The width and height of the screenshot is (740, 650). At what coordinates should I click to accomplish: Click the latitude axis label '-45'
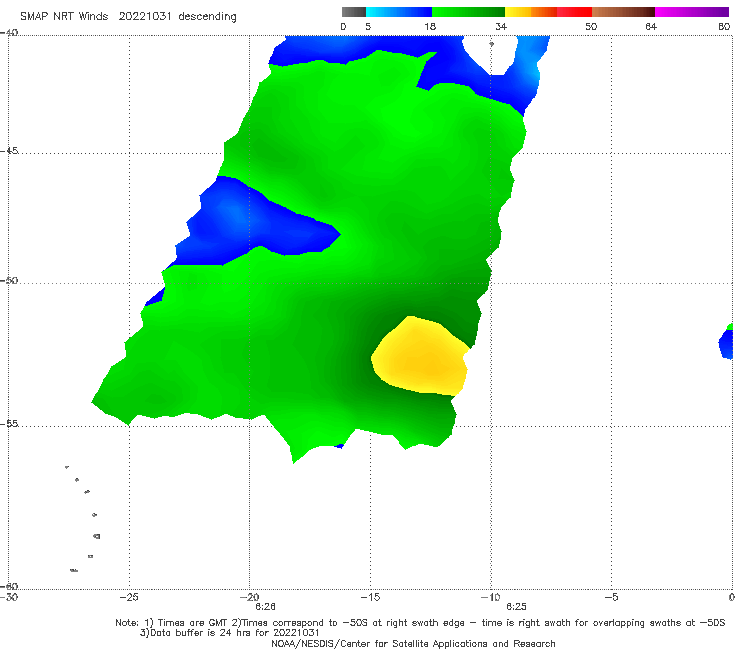[x=9, y=151]
